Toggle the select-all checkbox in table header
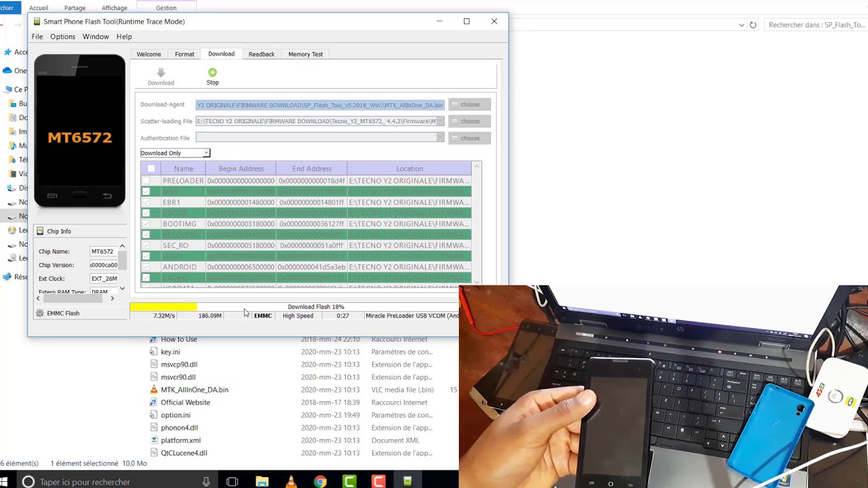The image size is (868, 488). pyautogui.click(x=151, y=169)
